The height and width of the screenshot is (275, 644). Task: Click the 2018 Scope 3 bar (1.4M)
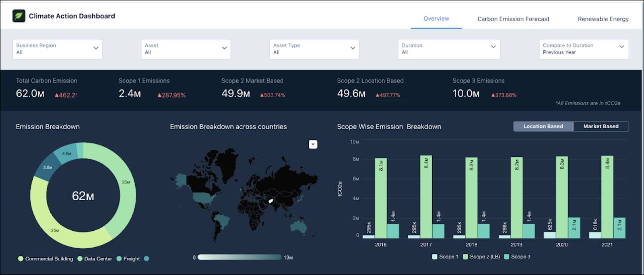point(483,231)
